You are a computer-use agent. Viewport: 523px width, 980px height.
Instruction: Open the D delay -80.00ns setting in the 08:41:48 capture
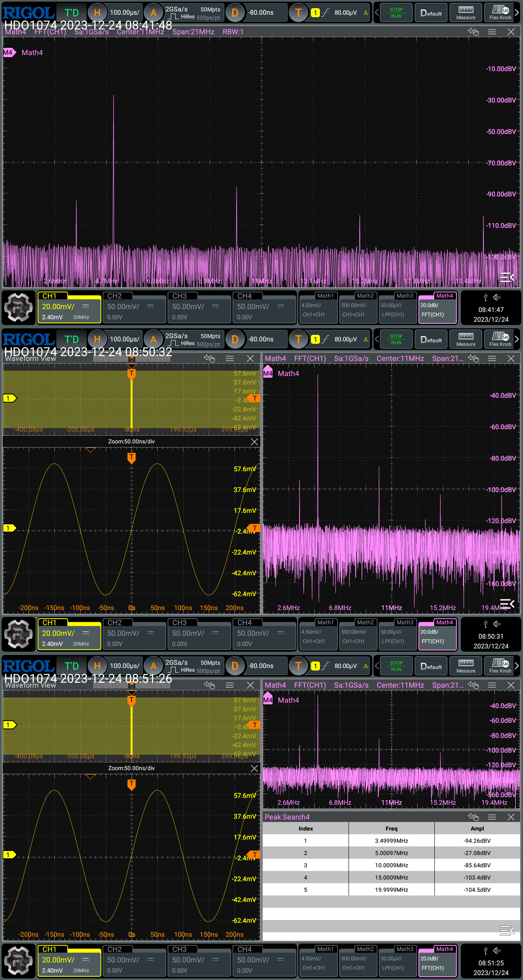pos(256,13)
